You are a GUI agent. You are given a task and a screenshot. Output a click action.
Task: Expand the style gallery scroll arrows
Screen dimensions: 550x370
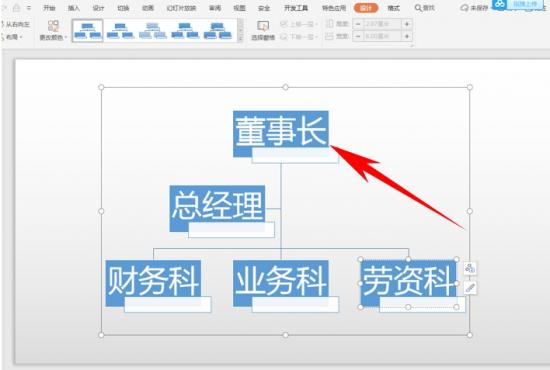pyautogui.click(x=241, y=31)
